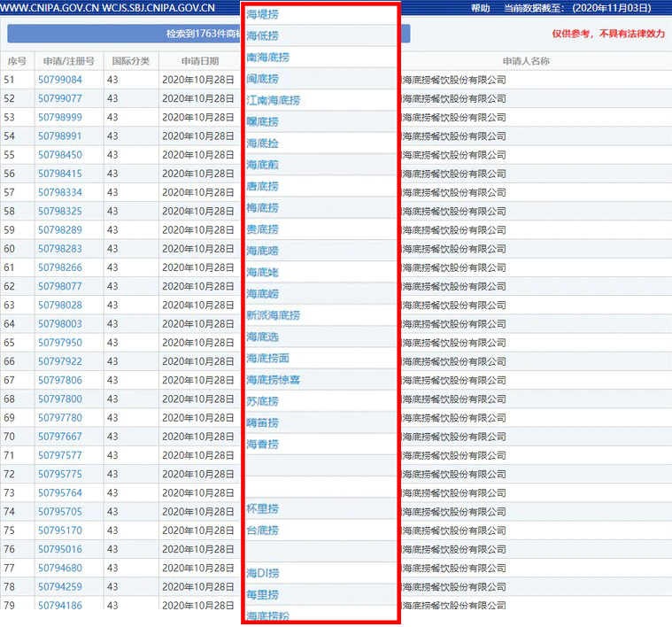This screenshot has width=672, height=627.
Task: Open the 海底捞面 trademark link
Action: 268,359
